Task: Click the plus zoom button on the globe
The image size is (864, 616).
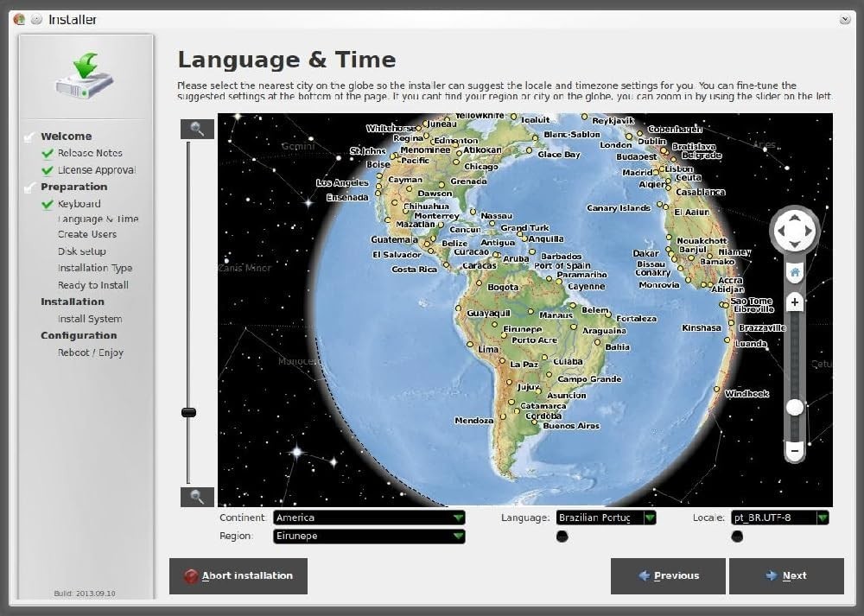Action: coord(795,302)
